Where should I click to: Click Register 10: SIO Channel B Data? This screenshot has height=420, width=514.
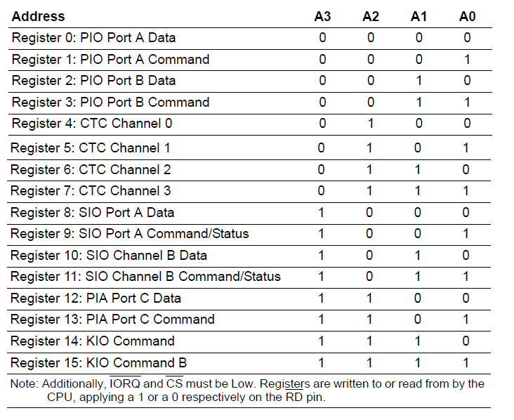coord(109,256)
